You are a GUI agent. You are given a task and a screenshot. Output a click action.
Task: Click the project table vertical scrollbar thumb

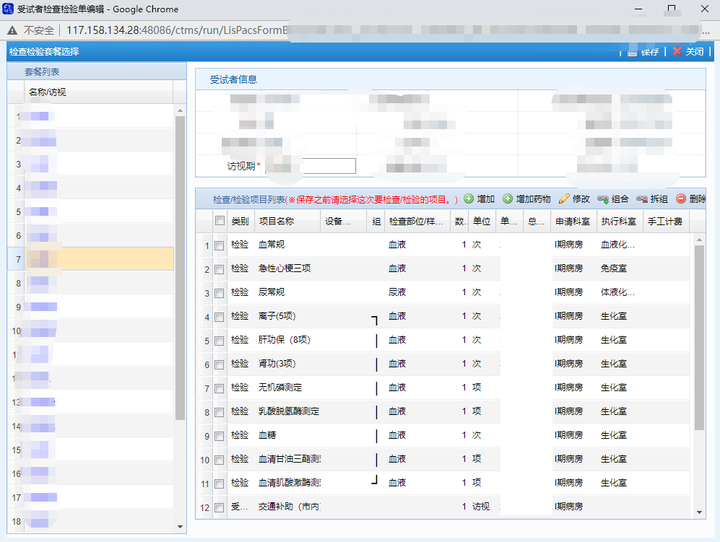pyautogui.click(x=699, y=338)
